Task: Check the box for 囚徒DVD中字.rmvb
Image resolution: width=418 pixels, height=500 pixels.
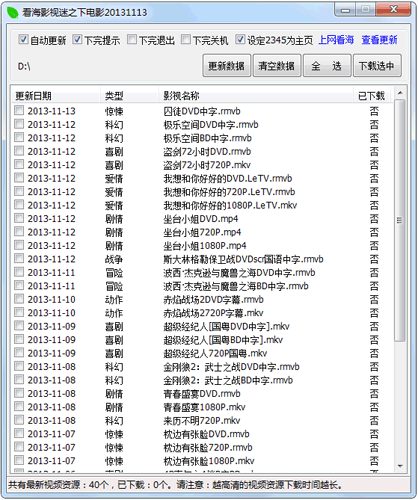Action: pos(19,110)
